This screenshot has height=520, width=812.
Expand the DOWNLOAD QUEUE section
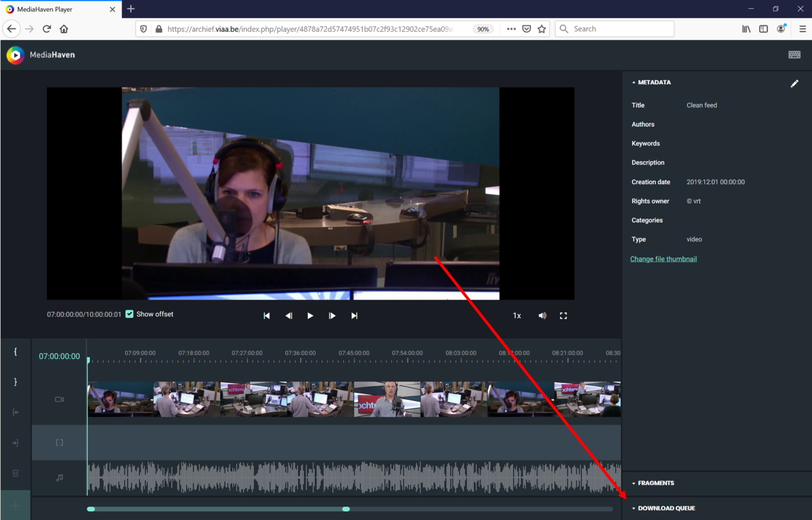663,508
